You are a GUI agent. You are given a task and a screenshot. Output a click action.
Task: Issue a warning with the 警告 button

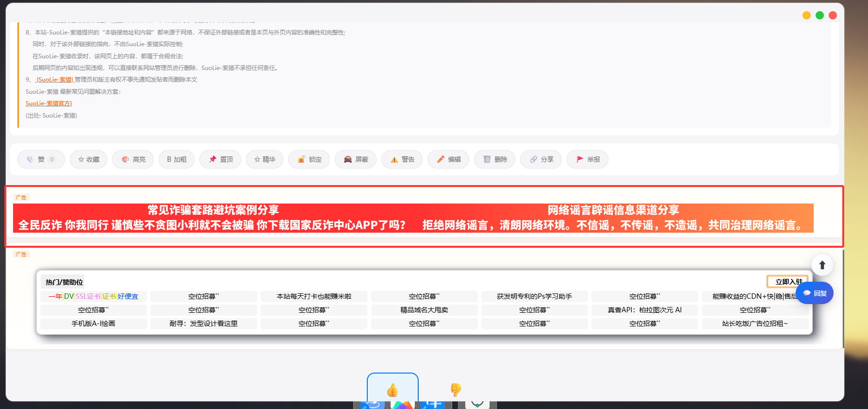pyautogui.click(x=402, y=159)
